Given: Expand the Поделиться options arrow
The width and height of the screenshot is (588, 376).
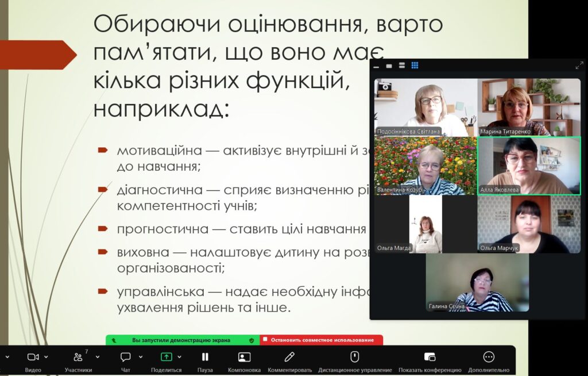Looking at the screenshot, I should [179, 357].
